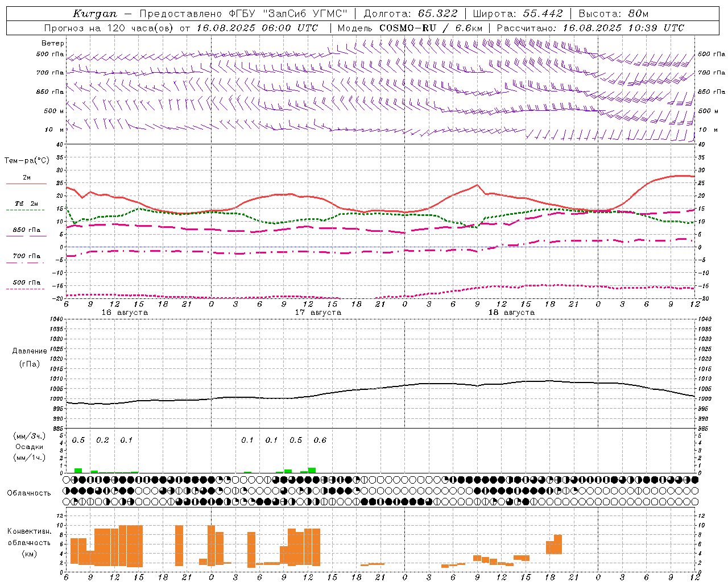This screenshot has width=728, height=582.
Task: Select the Конвективн. облачность label
Action: coord(30,537)
